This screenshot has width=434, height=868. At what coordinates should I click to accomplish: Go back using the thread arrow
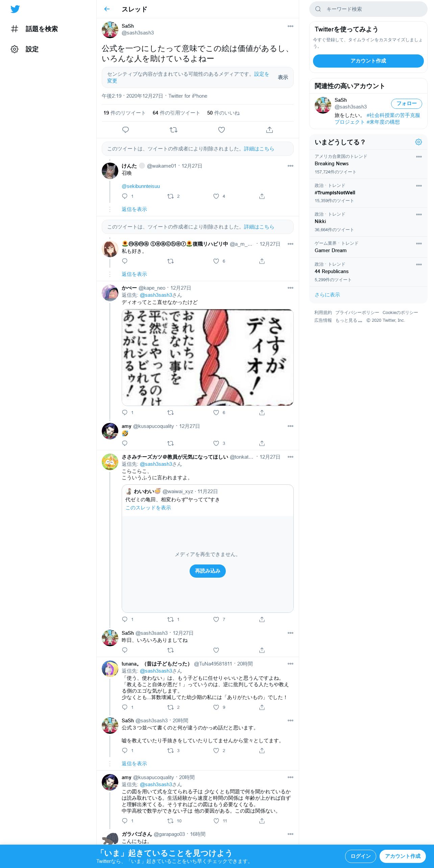tap(107, 9)
